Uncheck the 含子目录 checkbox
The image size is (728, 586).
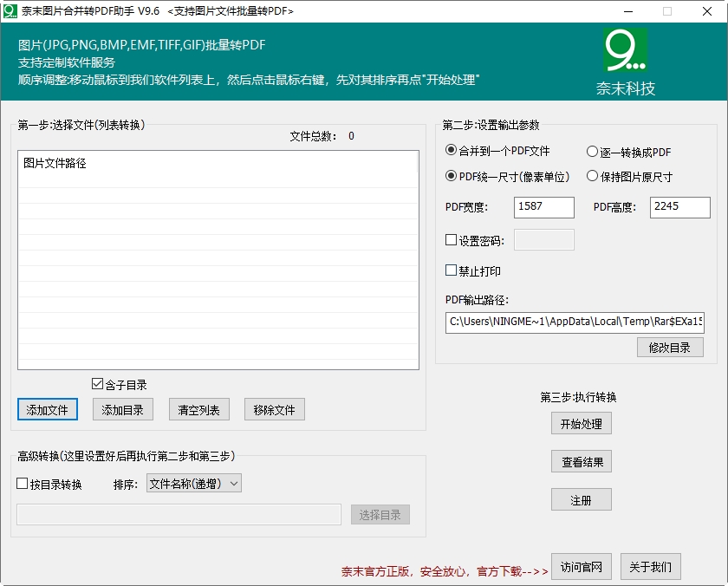(97, 384)
